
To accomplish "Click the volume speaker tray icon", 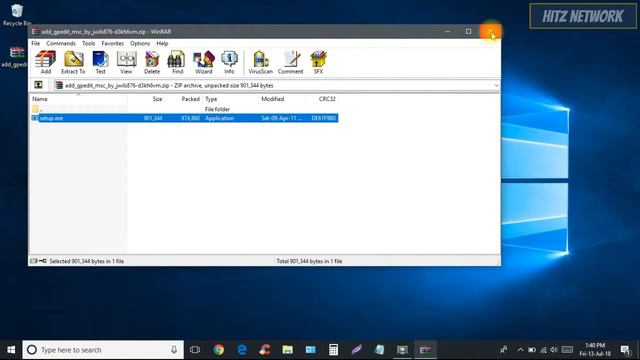I will pos(553,350).
